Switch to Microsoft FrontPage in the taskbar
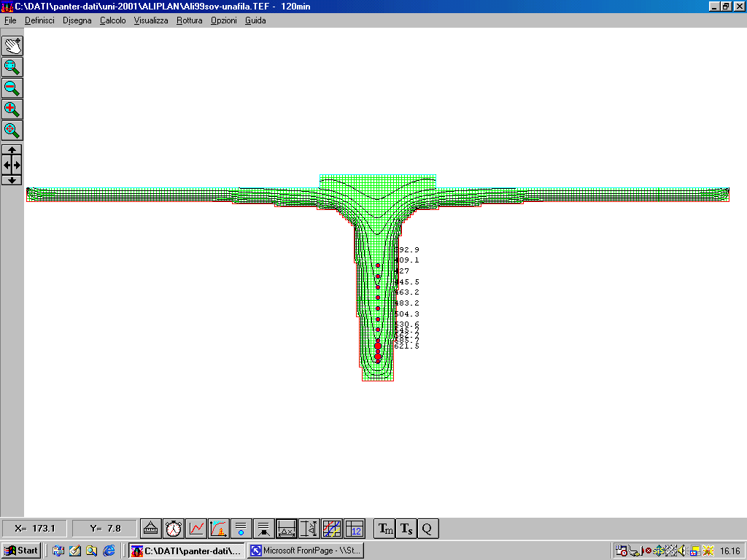Viewport: 747px width, 560px height. tap(304, 551)
